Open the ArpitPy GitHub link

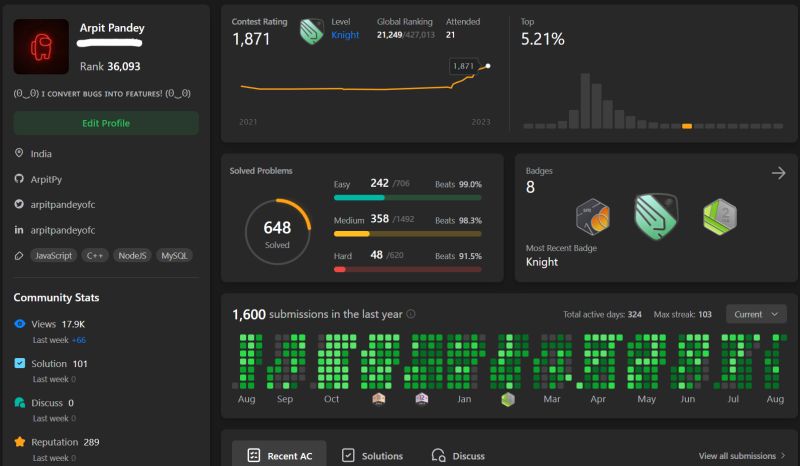coord(46,179)
